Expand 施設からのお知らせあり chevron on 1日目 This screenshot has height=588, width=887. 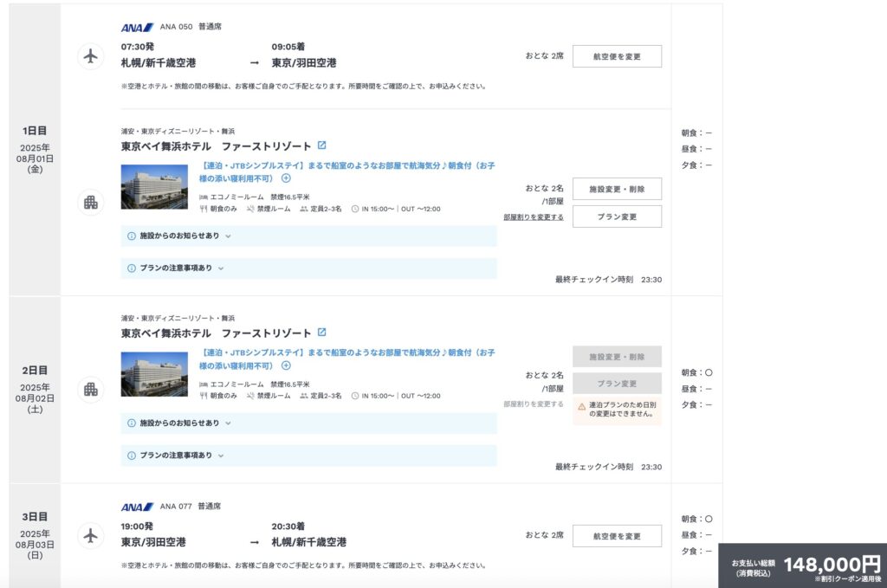click(228, 236)
